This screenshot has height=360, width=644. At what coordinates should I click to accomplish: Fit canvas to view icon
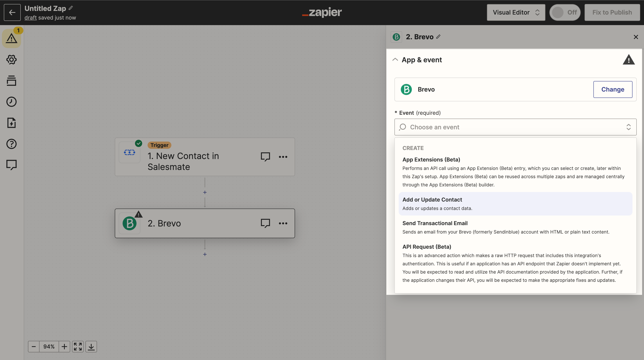78,347
